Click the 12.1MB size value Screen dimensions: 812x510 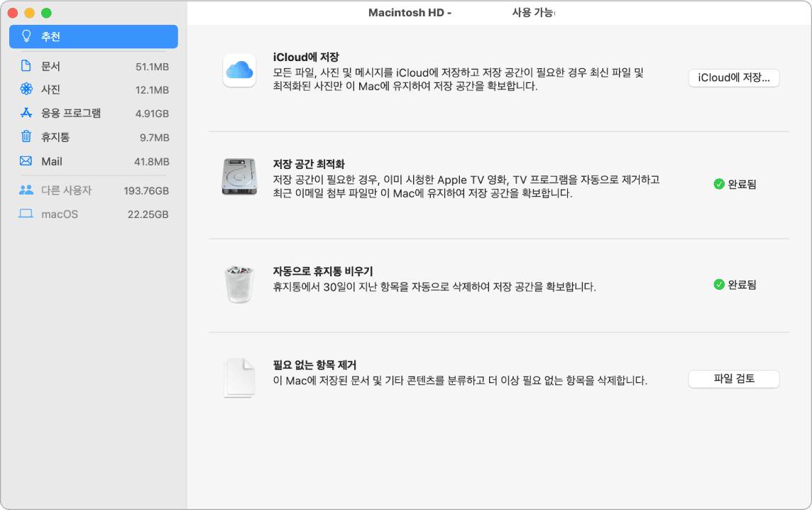click(152, 90)
